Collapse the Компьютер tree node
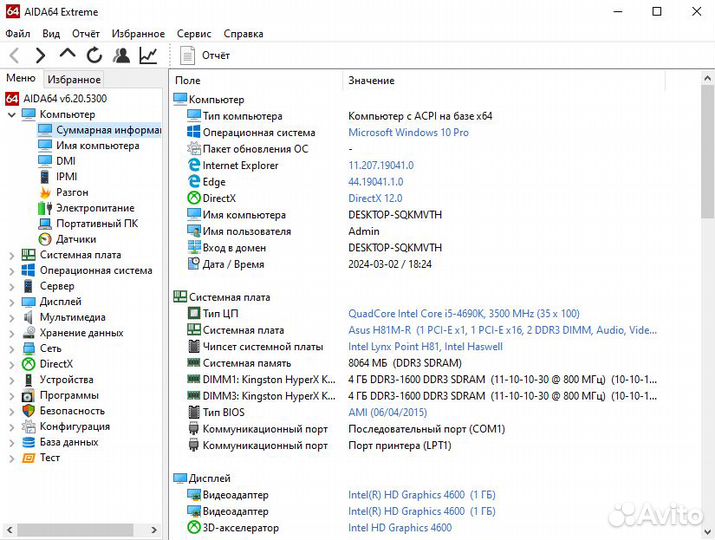715x540 pixels. click(x=12, y=115)
